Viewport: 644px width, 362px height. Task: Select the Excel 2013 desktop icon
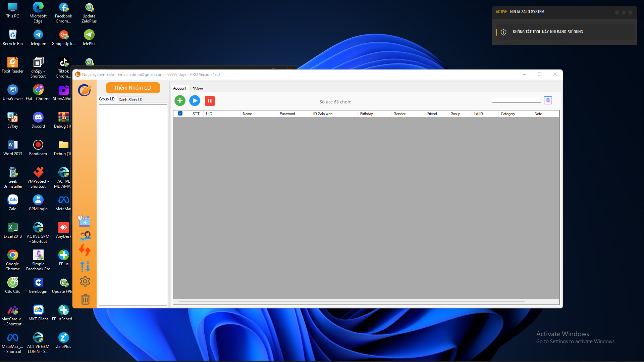[x=13, y=230]
